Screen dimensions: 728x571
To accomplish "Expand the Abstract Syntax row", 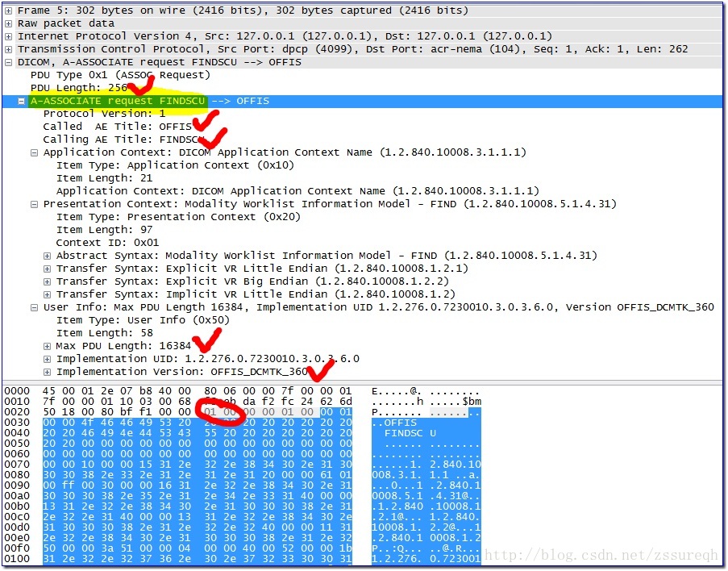I will tap(47, 256).
